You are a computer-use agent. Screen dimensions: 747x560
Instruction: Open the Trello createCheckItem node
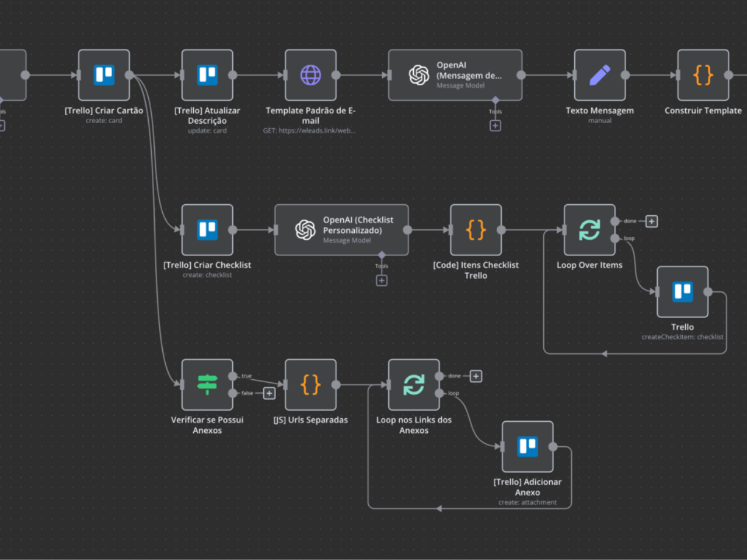(682, 292)
